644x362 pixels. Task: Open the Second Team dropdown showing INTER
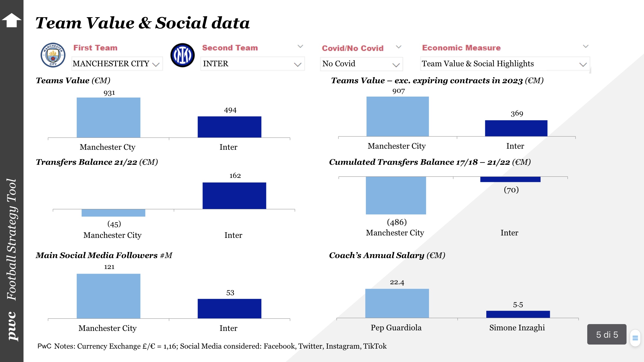coord(252,64)
